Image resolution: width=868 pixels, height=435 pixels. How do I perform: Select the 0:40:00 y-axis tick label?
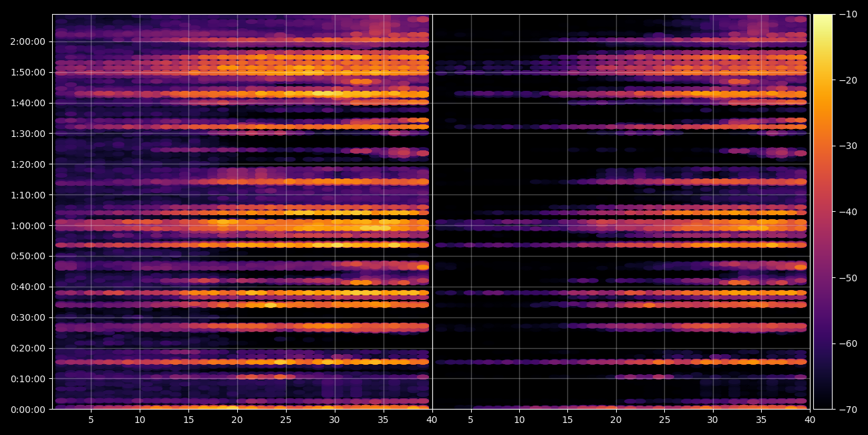coord(28,287)
